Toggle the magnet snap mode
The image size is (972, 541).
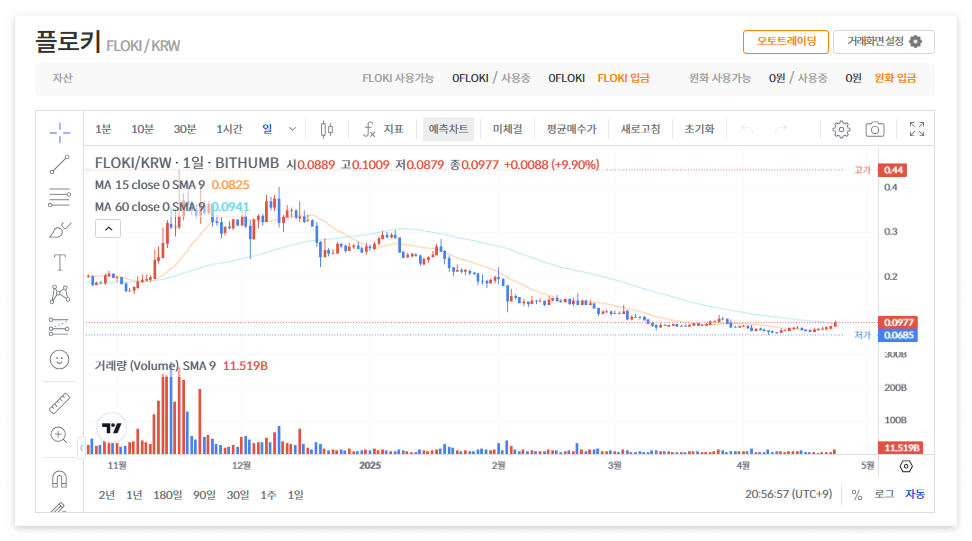tap(60, 479)
